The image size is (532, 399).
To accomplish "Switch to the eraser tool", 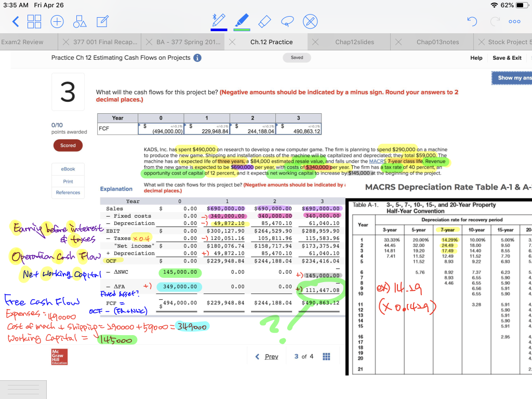I will point(264,22).
